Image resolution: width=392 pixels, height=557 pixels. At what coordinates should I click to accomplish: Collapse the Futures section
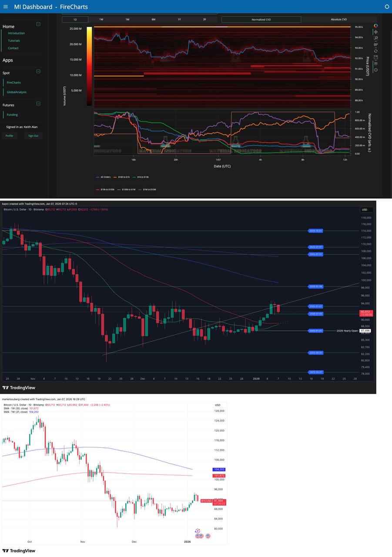click(38, 104)
